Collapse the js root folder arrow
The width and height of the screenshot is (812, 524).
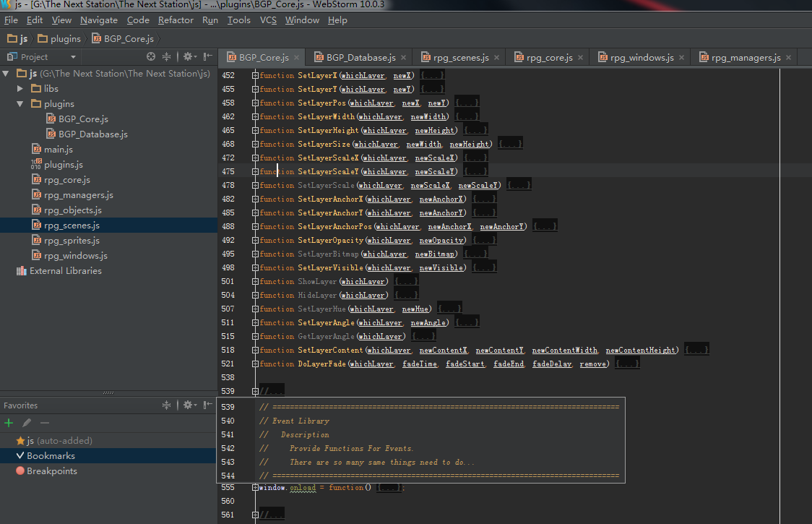pos(7,74)
